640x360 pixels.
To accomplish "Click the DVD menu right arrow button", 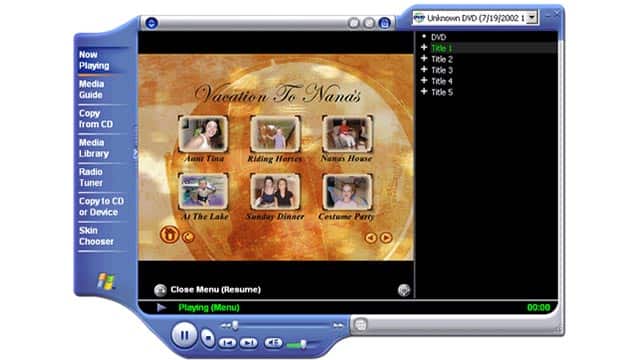I will (386, 238).
